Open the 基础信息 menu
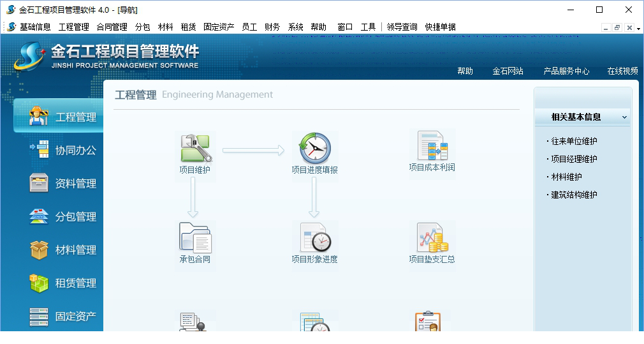 pyautogui.click(x=35, y=27)
